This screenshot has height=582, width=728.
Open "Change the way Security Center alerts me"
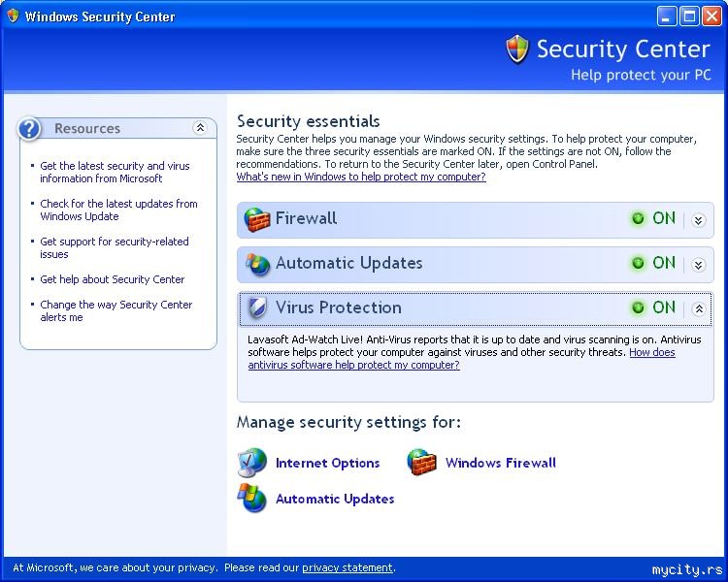pyautogui.click(x=116, y=310)
